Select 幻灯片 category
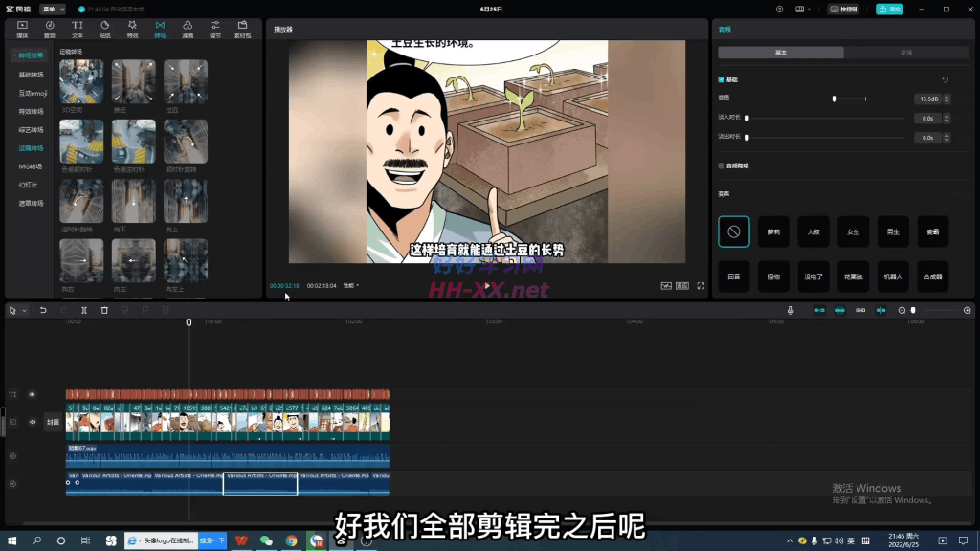This screenshot has width=980, height=551. (x=28, y=185)
